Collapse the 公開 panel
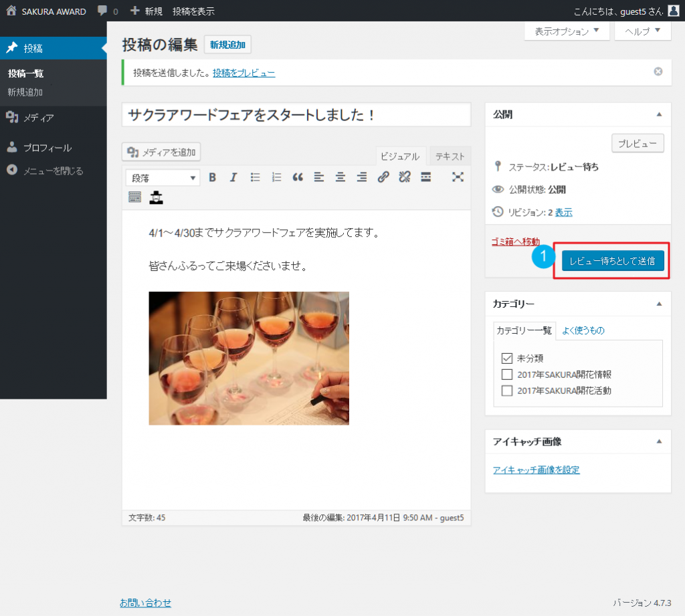Viewport: 685px width, 616px height. point(659,114)
